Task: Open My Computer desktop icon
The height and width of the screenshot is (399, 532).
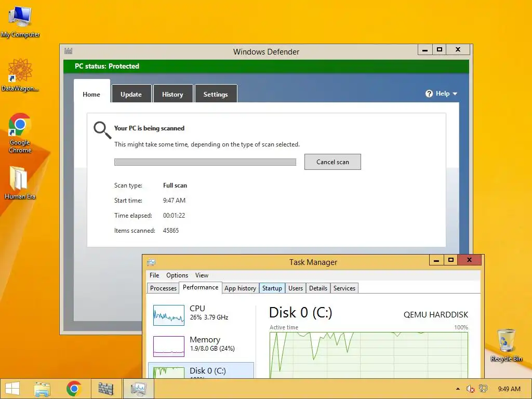Action: pos(20,22)
